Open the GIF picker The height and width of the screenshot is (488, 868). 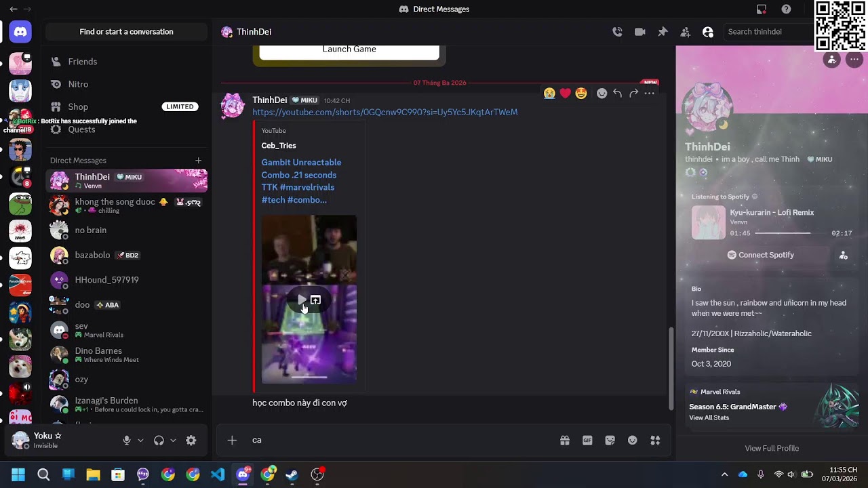(x=587, y=441)
